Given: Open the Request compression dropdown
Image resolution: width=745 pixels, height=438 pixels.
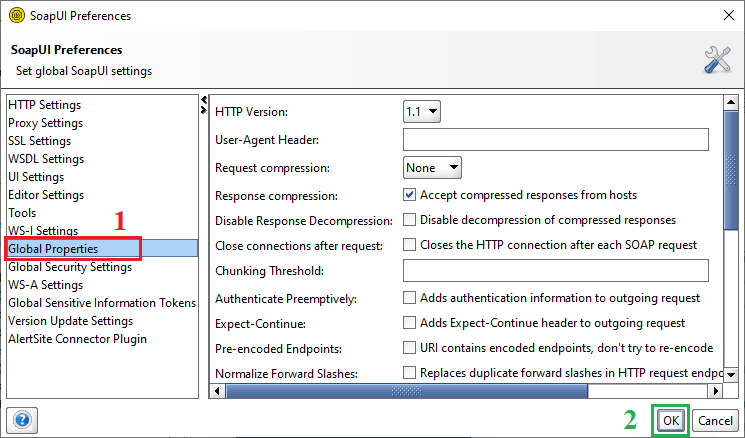Looking at the screenshot, I should (432, 167).
